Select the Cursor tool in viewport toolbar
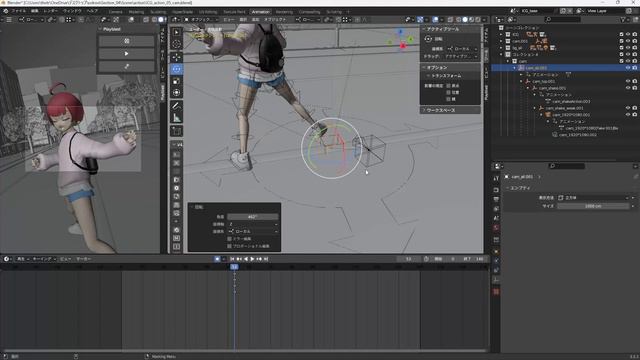 (x=176, y=44)
